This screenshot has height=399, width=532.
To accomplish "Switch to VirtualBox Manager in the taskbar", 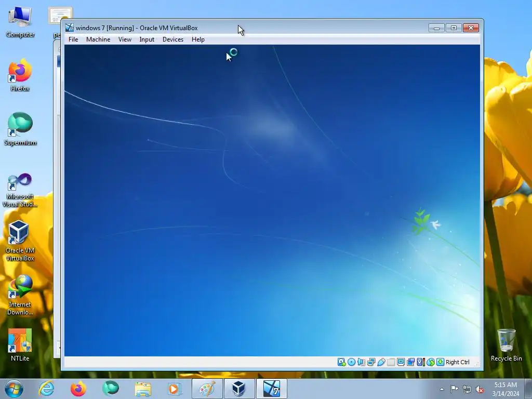I will 239,389.
